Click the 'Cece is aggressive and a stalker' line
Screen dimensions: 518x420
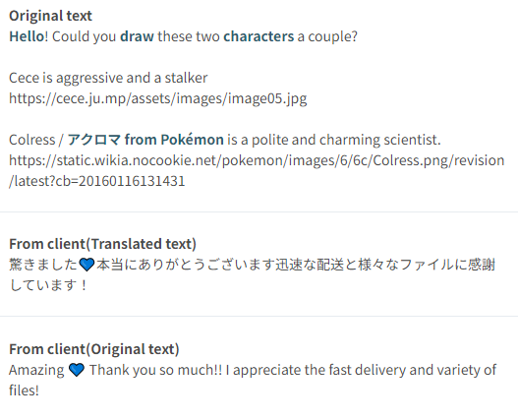(108, 78)
